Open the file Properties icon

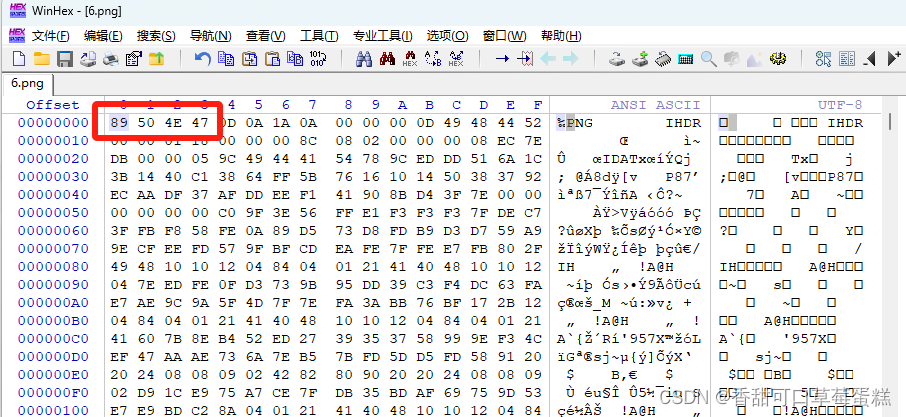point(133,58)
